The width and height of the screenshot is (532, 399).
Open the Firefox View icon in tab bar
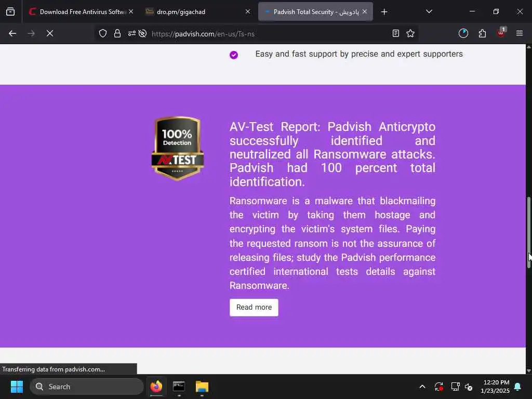pos(10,12)
